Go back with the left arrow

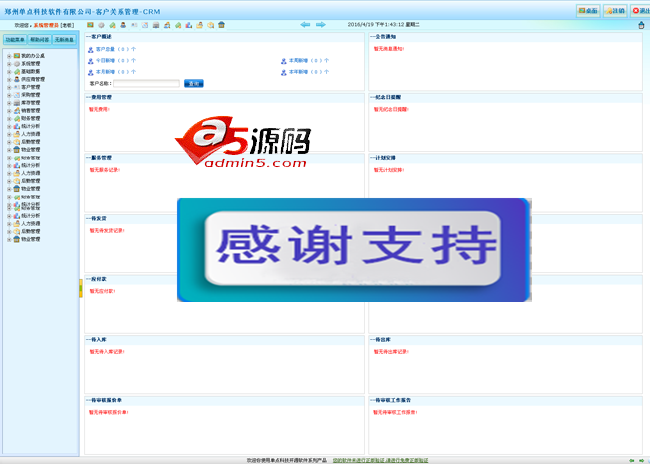point(306,25)
